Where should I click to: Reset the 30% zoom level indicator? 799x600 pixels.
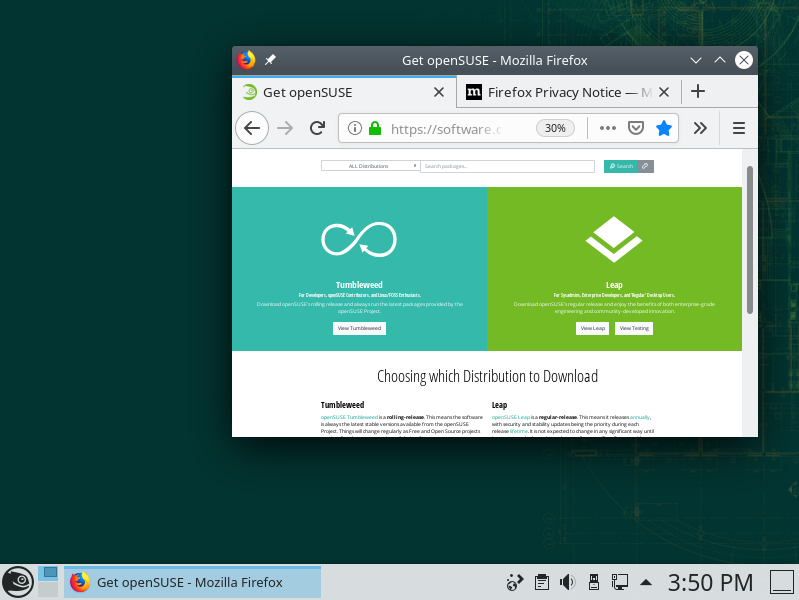point(555,128)
